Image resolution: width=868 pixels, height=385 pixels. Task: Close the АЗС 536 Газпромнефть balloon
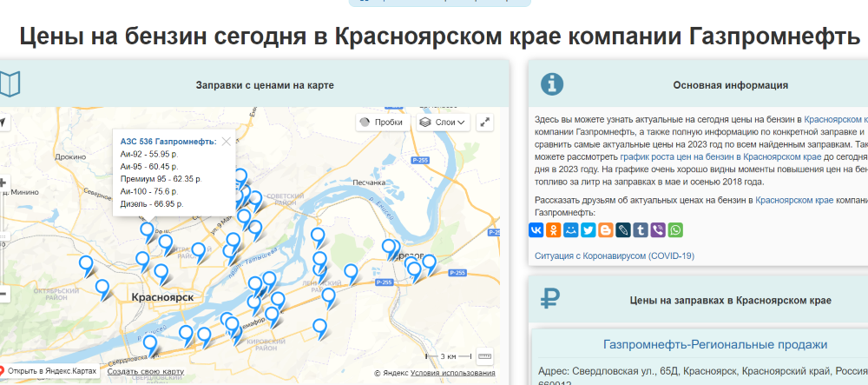[226, 142]
